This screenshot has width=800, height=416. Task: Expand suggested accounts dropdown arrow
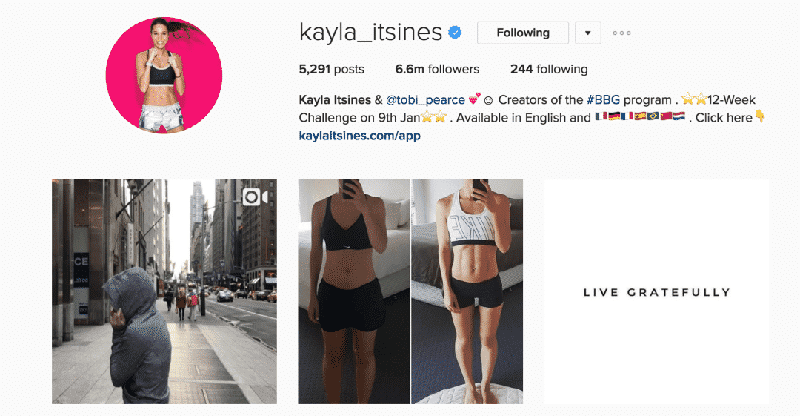588,33
